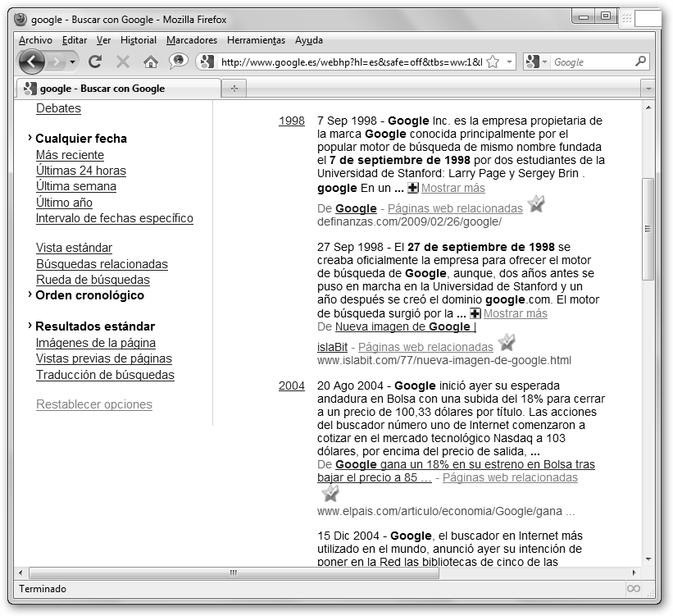Open the search engine selector dropdown
Viewport: 673px width, 616px height.
coord(538,62)
